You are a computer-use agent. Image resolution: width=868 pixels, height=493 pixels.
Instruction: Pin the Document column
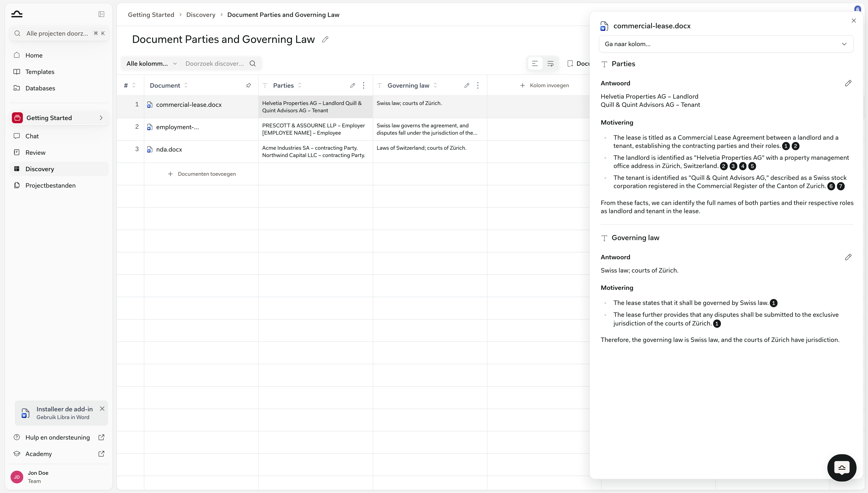tap(249, 85)
